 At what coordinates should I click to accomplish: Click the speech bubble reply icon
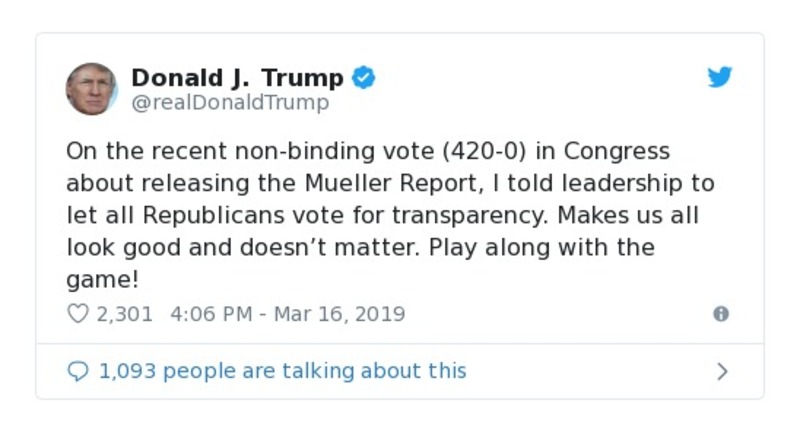(x=77, y=372)
